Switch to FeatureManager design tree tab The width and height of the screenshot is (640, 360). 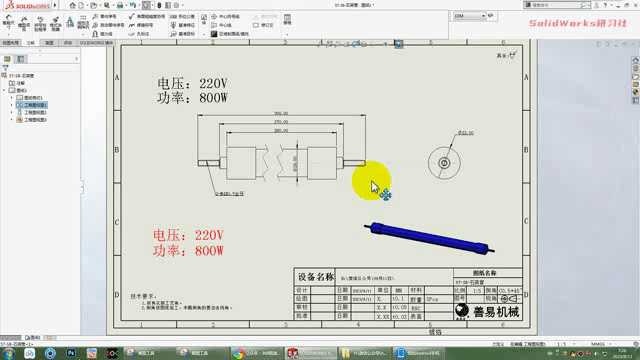7,59
